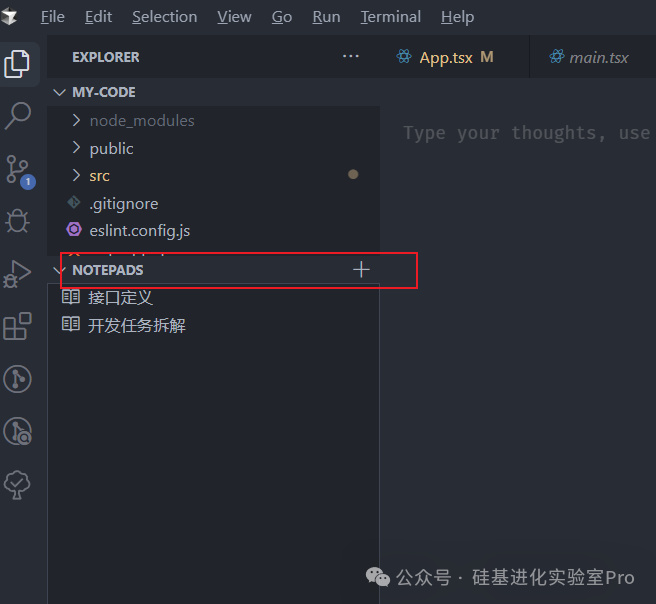Expand the src folder
The height and width of the screenshot is (604, 656).
(x=99, y=176)
